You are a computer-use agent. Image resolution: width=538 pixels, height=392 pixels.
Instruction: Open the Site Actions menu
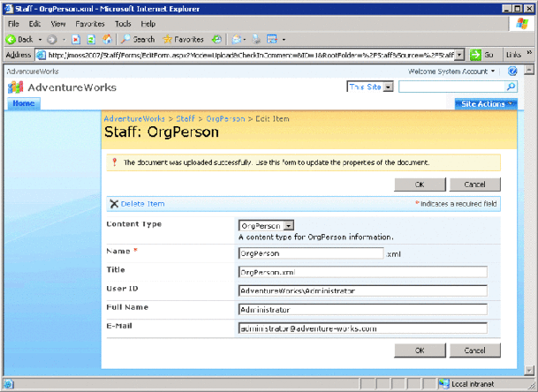486,104
